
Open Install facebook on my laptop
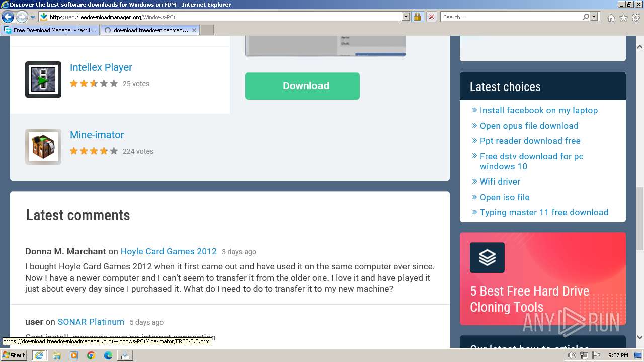click(x=538, y=110)
